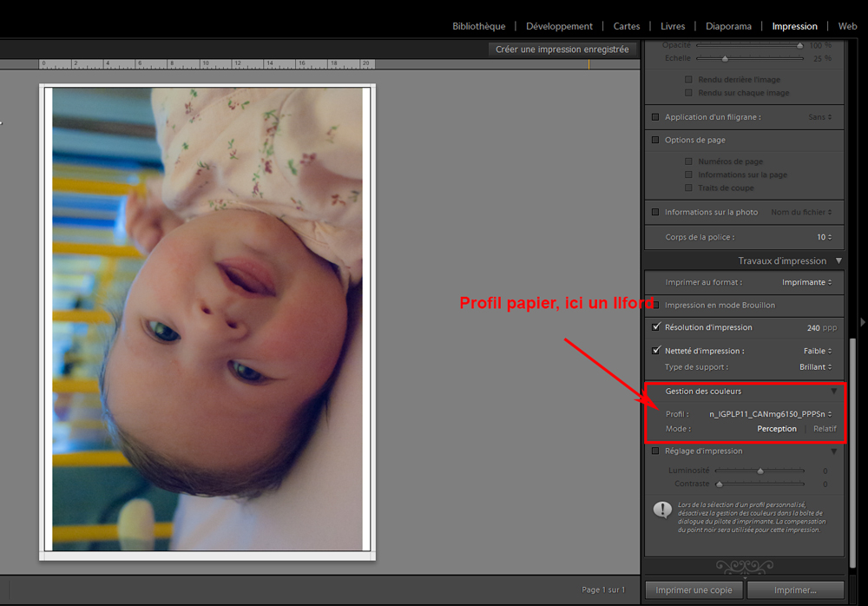Check Informations sur la page option
This screenshot has width=868, height=606.
[x=688, y=175]
